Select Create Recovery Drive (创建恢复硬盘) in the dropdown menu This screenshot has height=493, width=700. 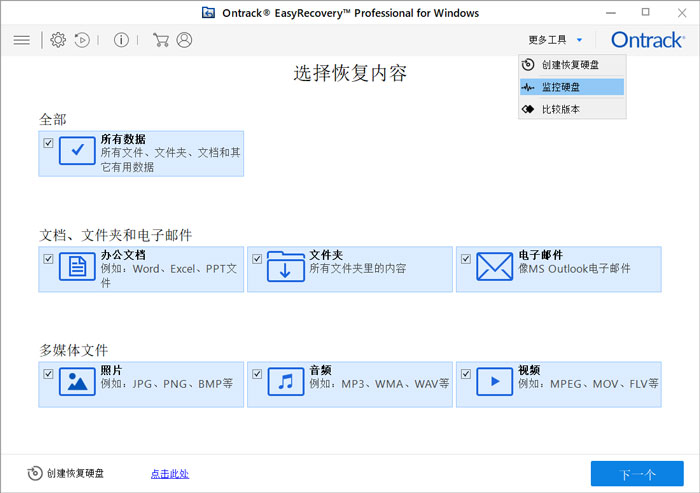tap(570, 65)
